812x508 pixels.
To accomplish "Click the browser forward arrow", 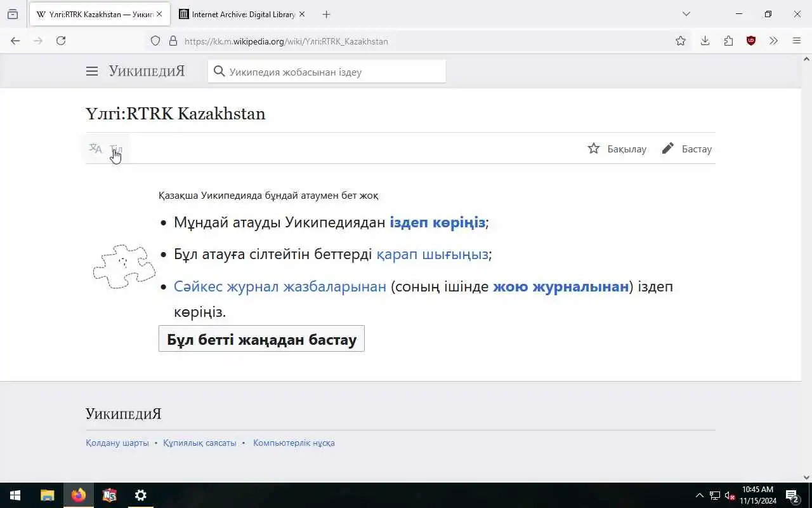I will pos(38,41).
